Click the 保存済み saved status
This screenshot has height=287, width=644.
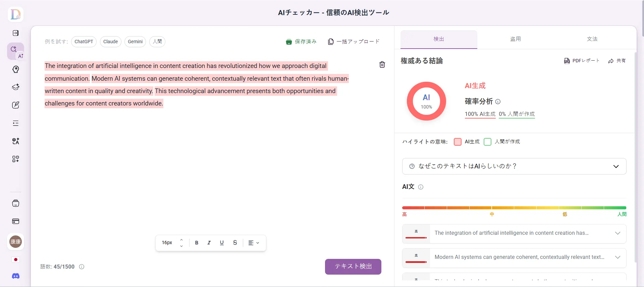(301, 42)
